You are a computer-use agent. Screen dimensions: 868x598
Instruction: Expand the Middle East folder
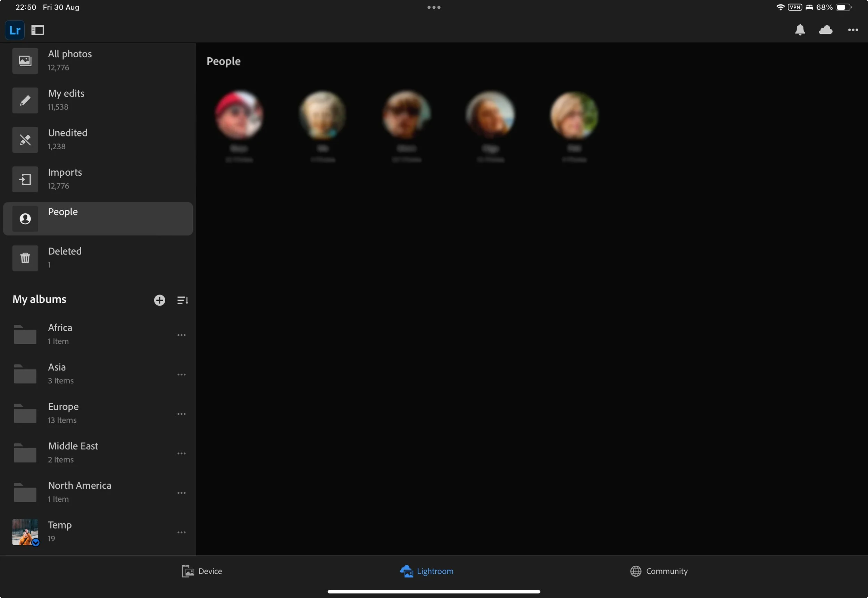(x=73, y=452)
